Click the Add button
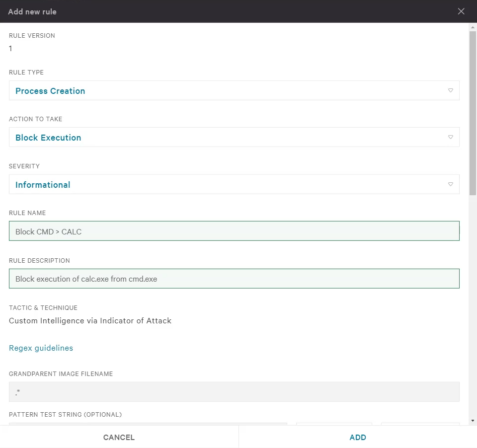Screen dimensions: 477x448 pos(358,437)
